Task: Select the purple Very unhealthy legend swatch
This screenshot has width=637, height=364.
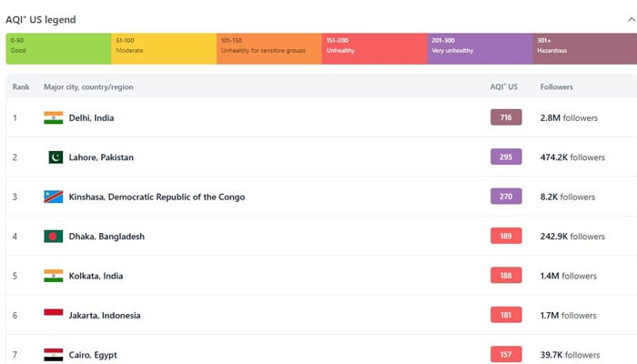Action: click(480, 49)
